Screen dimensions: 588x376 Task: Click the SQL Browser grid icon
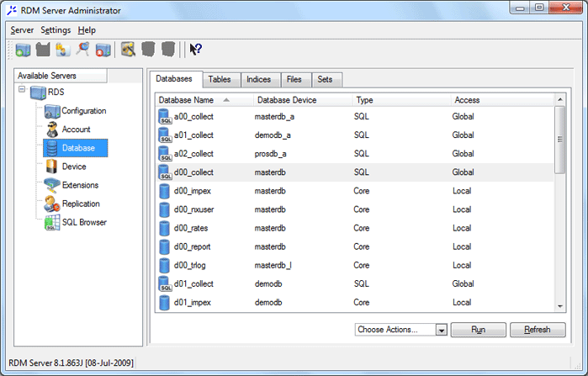tap(52, 222)
